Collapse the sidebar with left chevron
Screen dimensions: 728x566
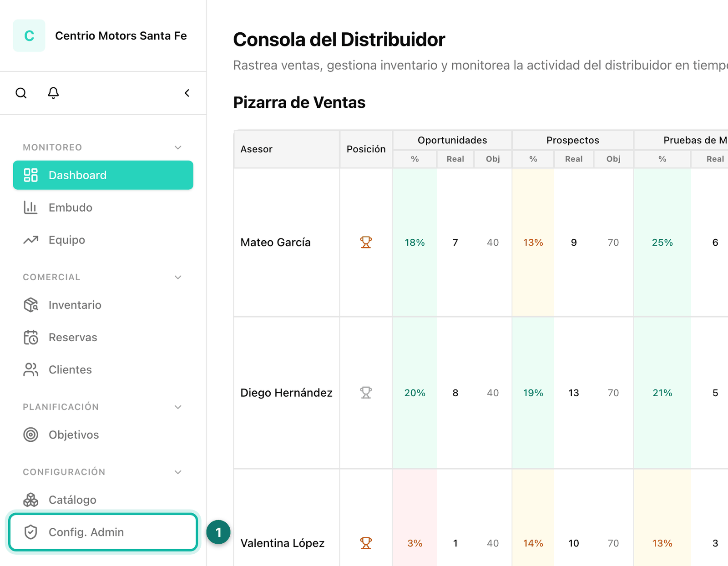[187, 93]
